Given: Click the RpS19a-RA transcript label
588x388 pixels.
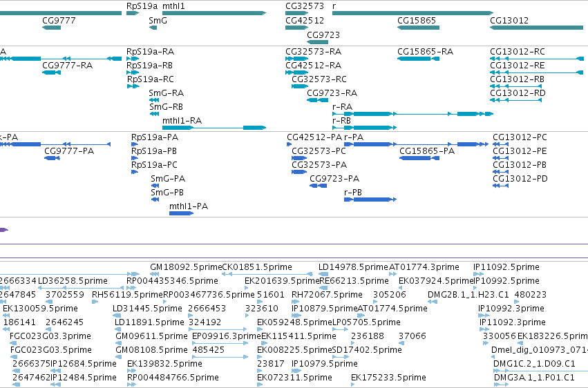Looking at the screenshot, I should [151, 52].
